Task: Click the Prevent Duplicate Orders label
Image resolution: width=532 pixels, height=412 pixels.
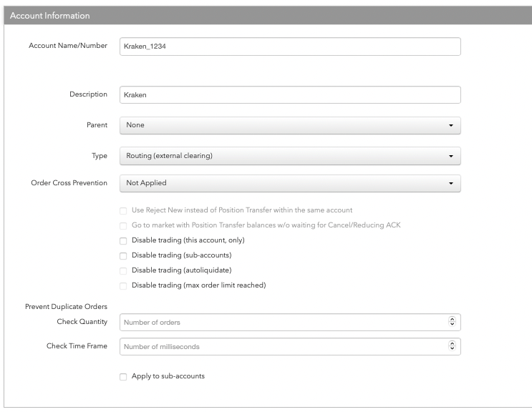Action: (66, 307)
